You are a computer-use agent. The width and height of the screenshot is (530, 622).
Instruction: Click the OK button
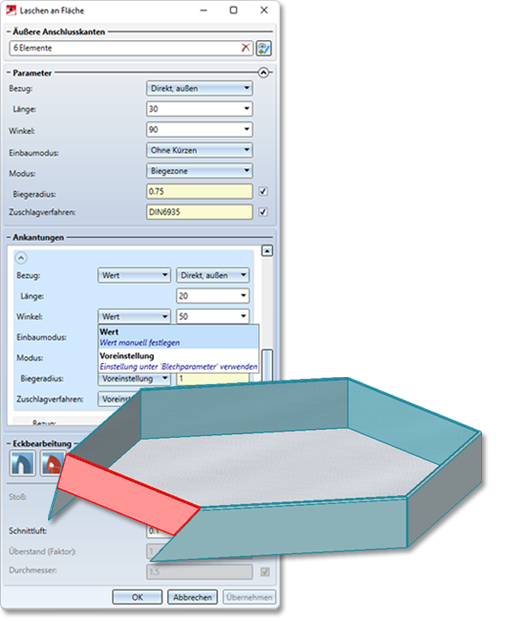pyautogui.click(x=137, y=597)
